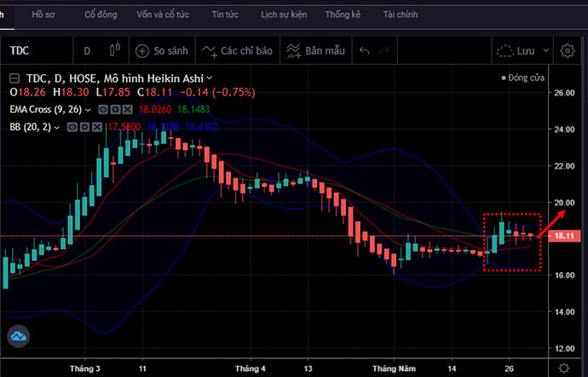This screenshot has height=377, width=588.
Task: Click the blue cloud logo icon
Action: (x=19, y=337)
